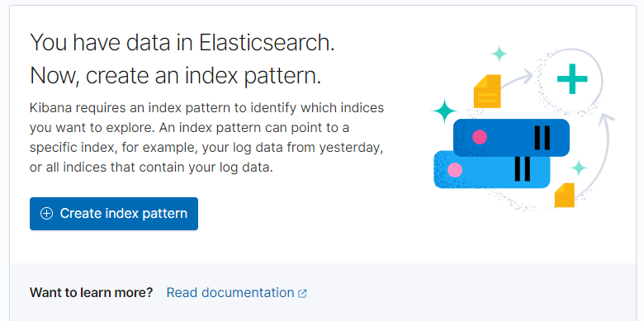Click the external link icon after Read documentation
644x321 pixels.
[302, 294]
